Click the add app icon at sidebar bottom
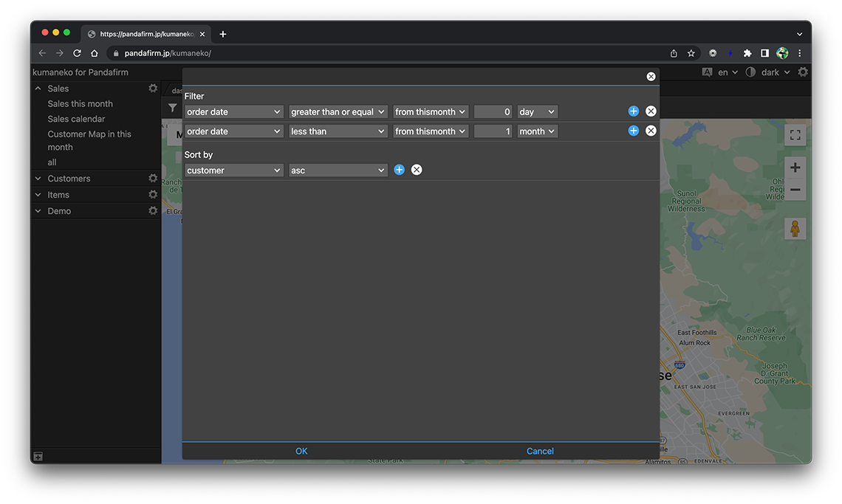This screenshot has height=504, width=842. tap(38, 457)
